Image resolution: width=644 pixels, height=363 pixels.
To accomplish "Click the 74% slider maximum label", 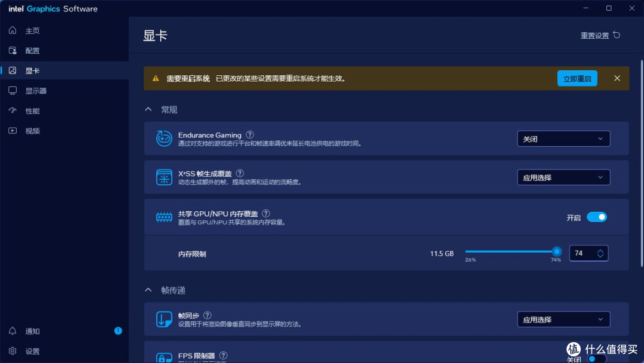I will 556,260.
